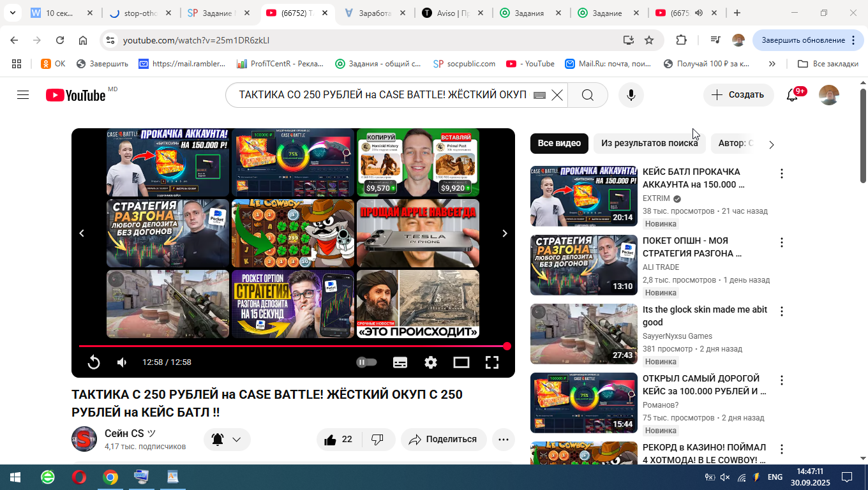
Task: Open ОТКРЫЛ САМЫЙ ДОРОГОЙ КЕЙС video title
Action: (705, 385)
